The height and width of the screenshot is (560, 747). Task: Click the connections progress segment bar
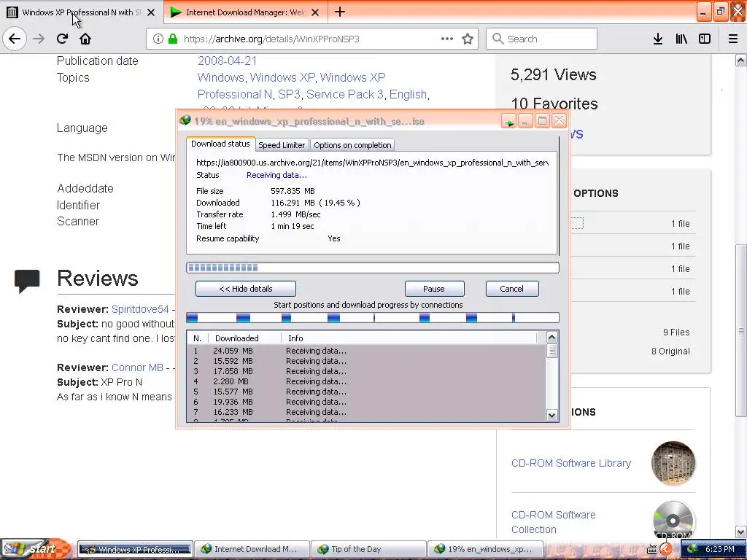coord(373,318)
